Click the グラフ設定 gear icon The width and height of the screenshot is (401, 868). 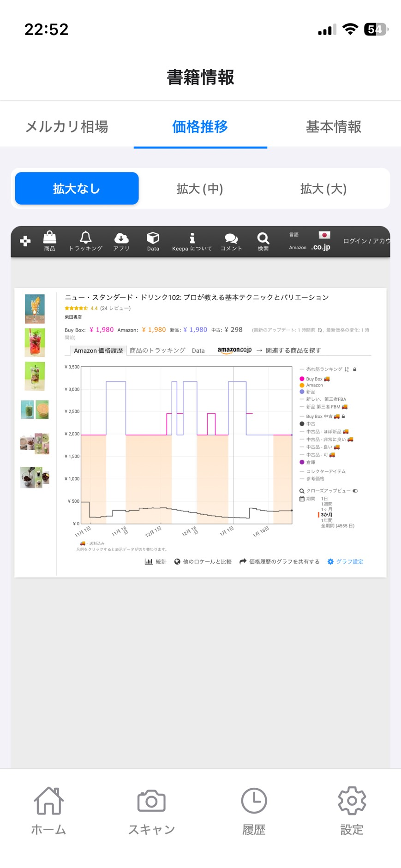(330, 561)
